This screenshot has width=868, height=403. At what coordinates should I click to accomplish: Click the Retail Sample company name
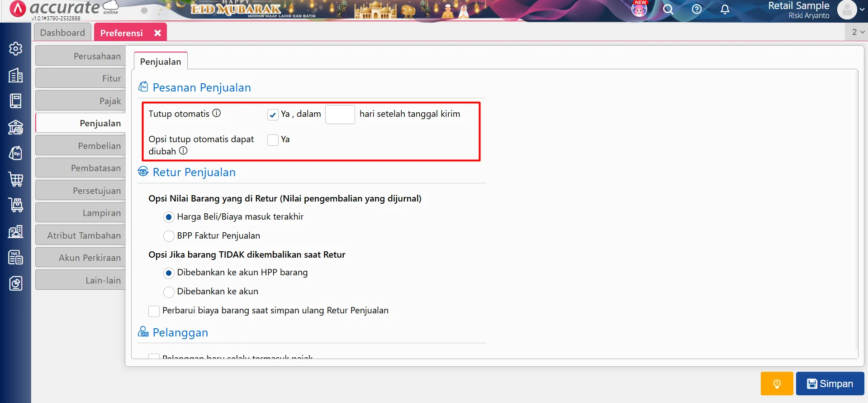pyautogui.click(x=798, y=5)
